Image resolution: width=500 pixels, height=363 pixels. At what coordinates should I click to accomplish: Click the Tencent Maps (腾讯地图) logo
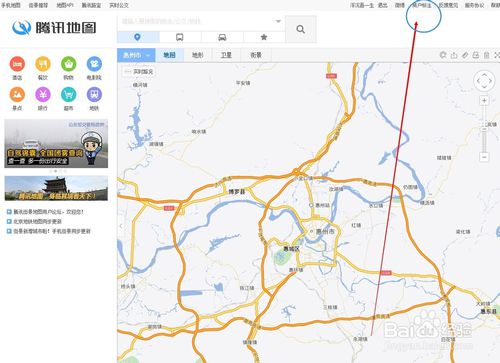[x=54, y=28]
